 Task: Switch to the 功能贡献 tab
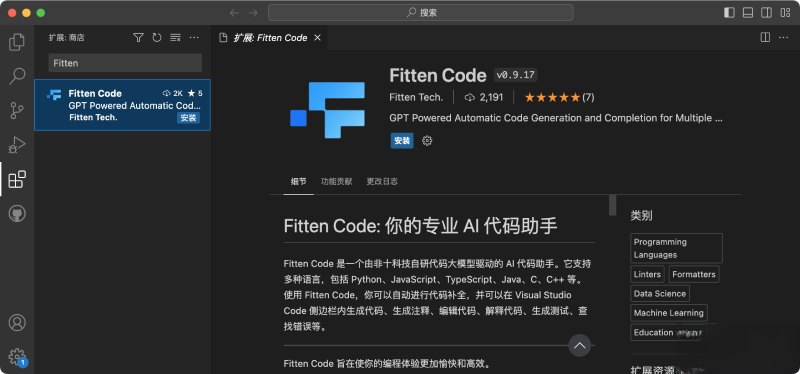(336, 181)
